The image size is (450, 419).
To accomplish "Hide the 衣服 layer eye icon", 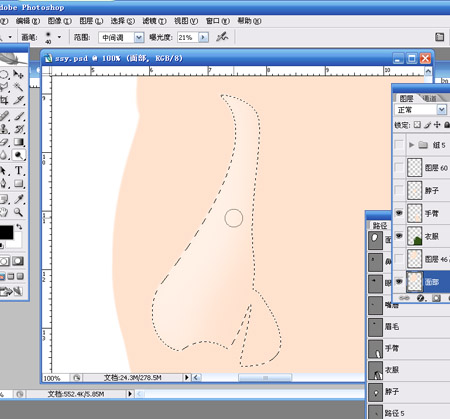I will [399, 236].
